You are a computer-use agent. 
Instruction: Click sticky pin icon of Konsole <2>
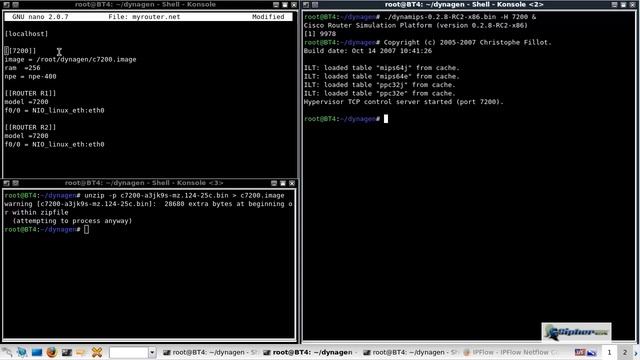click(315, 4)
